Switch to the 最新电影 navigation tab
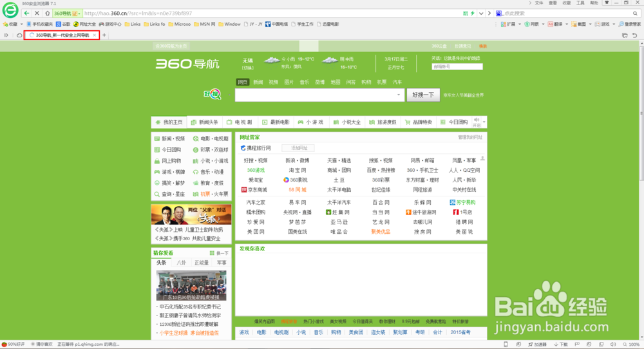This screenshot has height=349, width=644. pyautogui.click(x=276, y=122)
